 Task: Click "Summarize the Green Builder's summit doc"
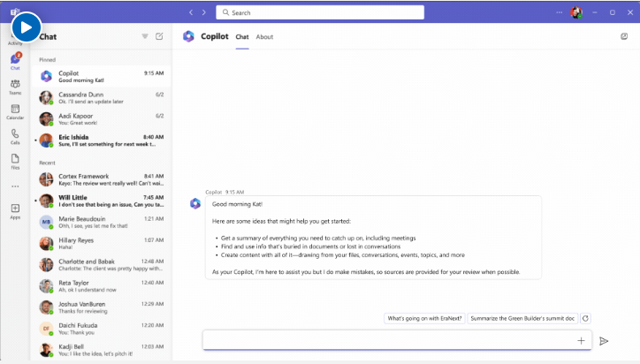(522, 318)
